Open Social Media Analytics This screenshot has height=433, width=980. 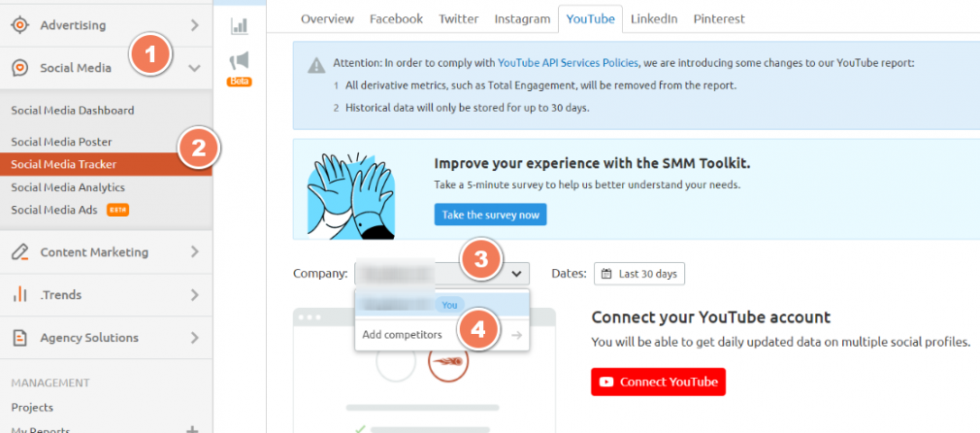coord(68,187)
